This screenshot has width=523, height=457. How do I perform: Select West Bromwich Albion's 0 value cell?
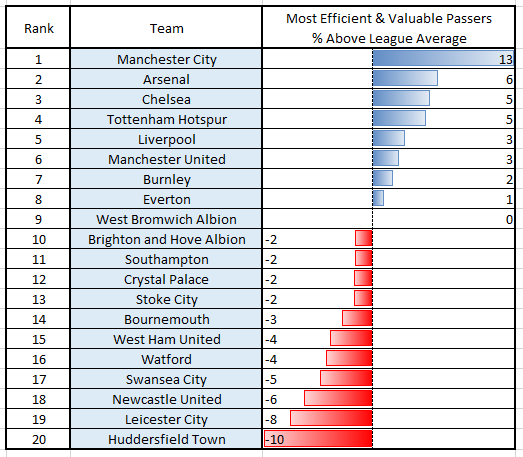pyautogui.click(x=389, y=219)
